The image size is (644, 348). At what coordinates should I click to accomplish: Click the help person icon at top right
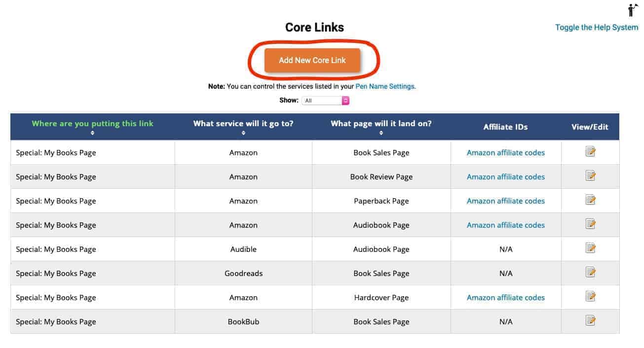(x=632, y=10)
